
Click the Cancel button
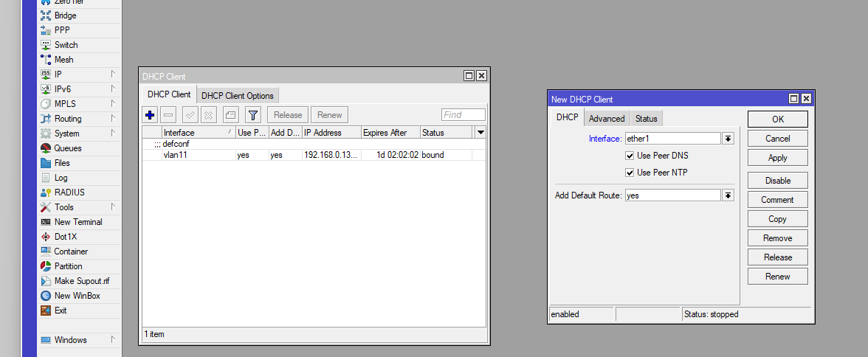(x=777, y=139)
